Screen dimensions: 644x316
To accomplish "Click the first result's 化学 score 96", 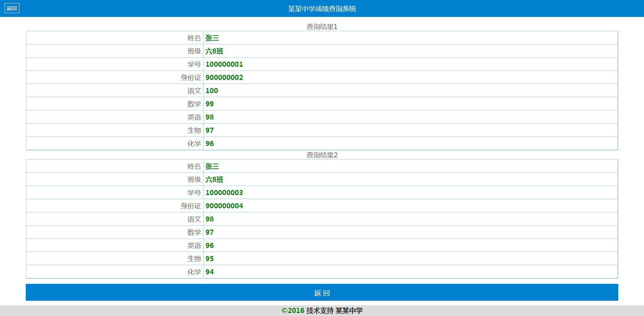I will 210,144.
